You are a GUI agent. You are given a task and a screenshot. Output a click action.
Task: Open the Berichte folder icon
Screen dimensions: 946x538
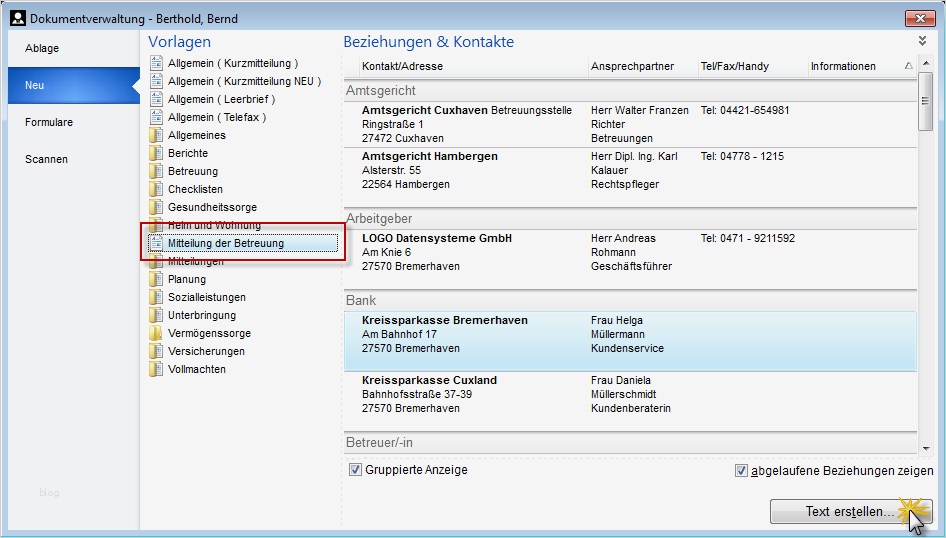click(x=156, y=153)
